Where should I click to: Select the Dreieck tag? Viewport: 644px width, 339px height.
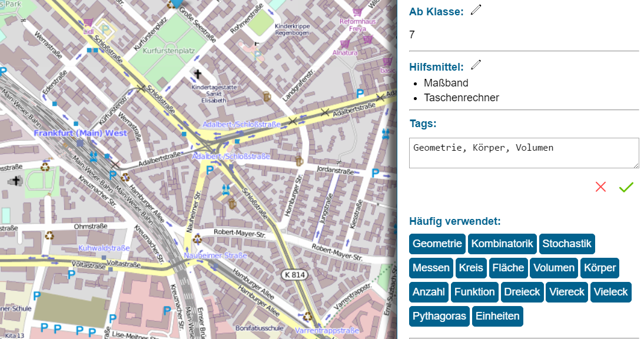522,292
